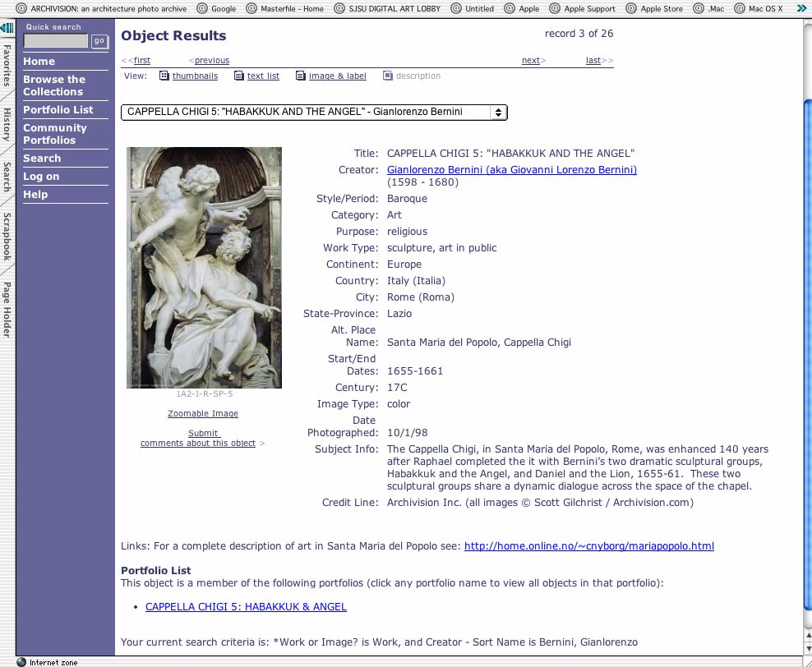The width and height of the screenshot is (812, 667).
Task: Click the 'Baroque' style value
Action: click(x=407, y=199)
